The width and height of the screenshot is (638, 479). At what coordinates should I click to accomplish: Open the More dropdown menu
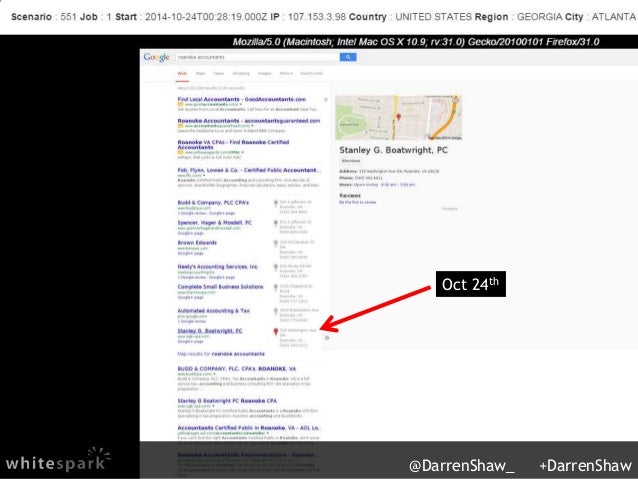pyautogui.click(x=286, y=74)
